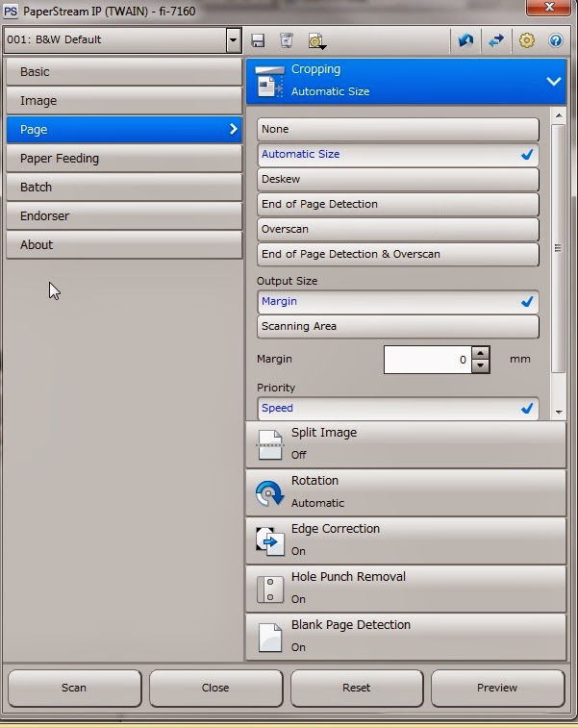Select End of Page Detection & Overscan

398,255
